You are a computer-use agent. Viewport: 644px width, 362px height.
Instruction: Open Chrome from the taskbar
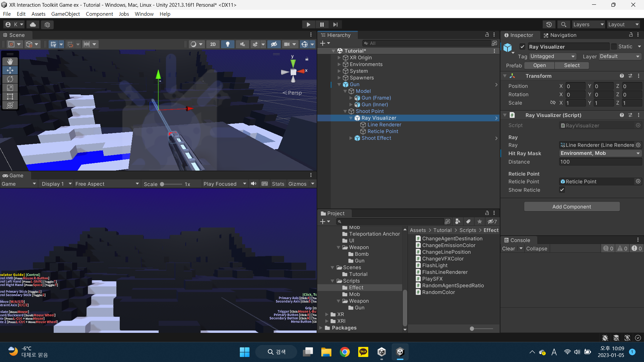click(344, 352)
